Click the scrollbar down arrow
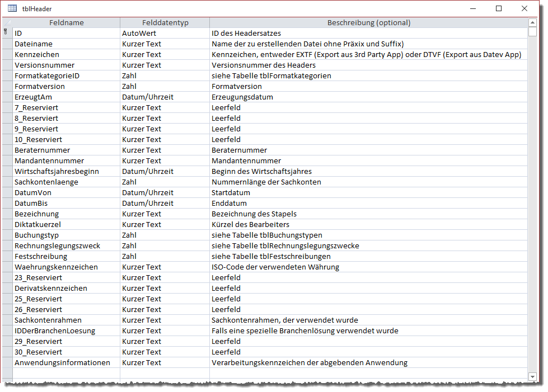This screenshot has height=392, width=548. (532, 376)
